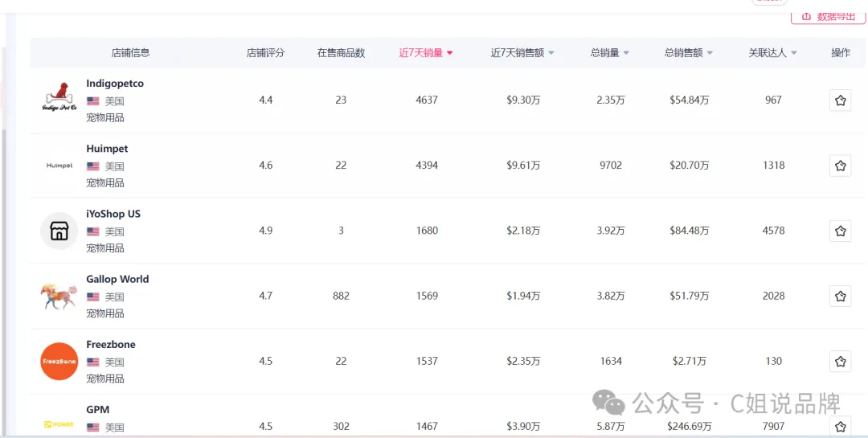Click the US flag under iYoShop US

(93, 231)
